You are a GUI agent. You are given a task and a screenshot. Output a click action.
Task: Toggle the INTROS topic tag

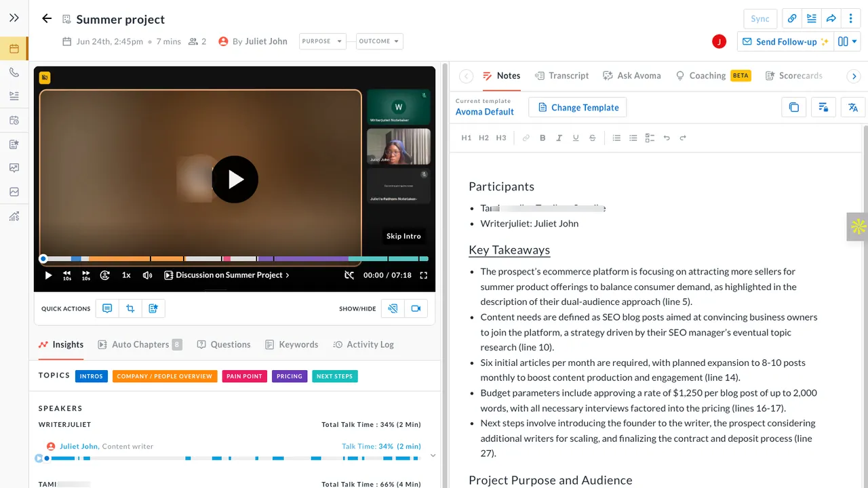92,376
